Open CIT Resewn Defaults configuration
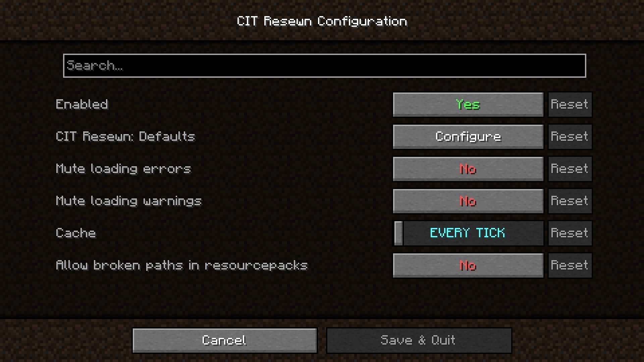This screenshot has height=362, width=644. [x=467, y=136]
